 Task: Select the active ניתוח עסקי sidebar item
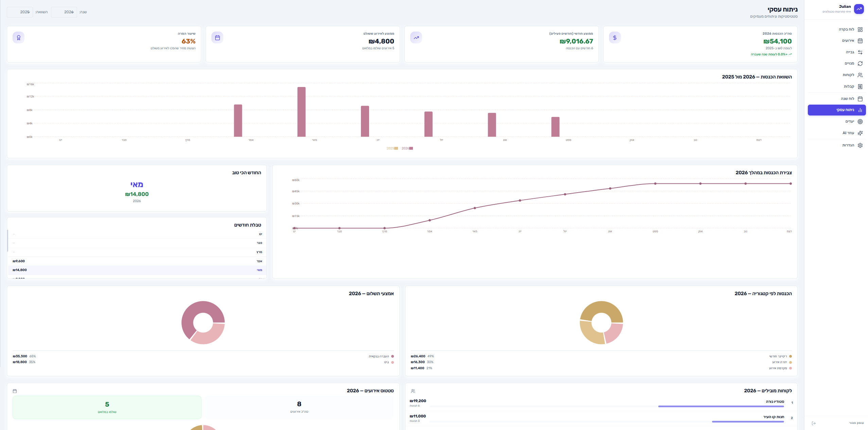[x=837, y=110]
